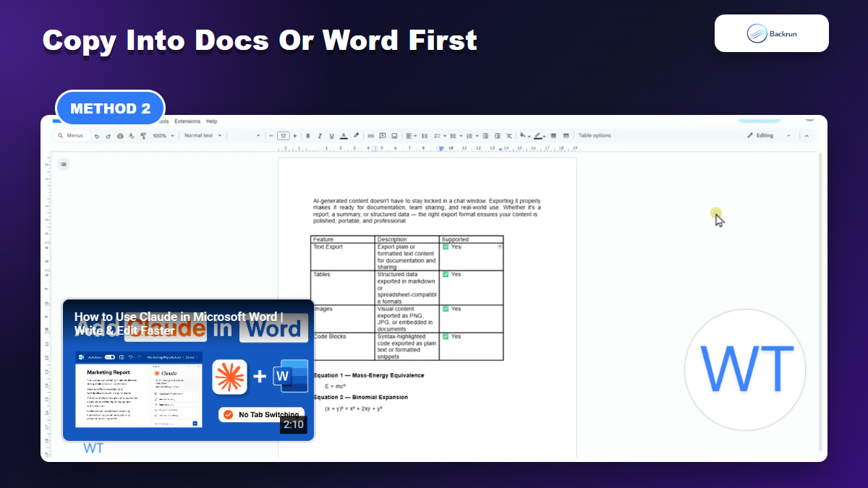The width and height of the screenshot is (868, 488).
Task: Click the font size field showing 12
Action: (x=283, y=136)
